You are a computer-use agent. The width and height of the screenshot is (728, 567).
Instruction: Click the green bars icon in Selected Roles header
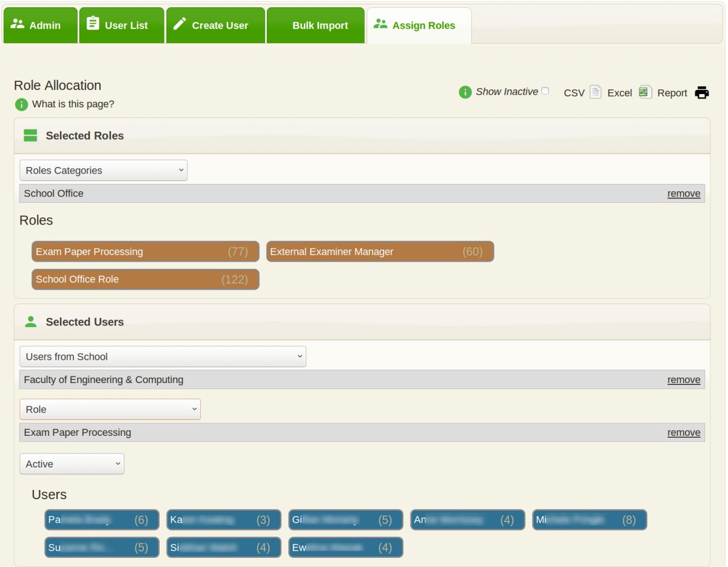pos(30,135)
